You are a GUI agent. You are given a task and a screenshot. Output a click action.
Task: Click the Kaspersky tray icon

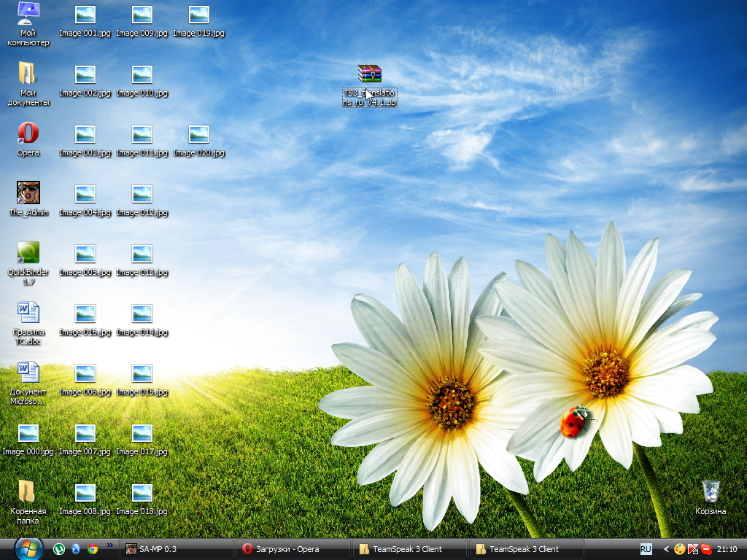click(693, 549)
